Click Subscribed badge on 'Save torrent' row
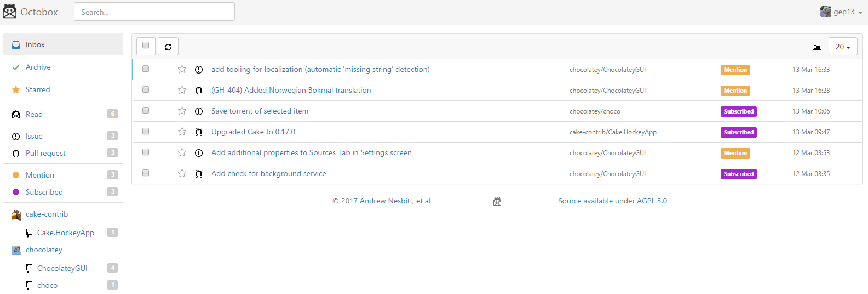The image size is (868, 294). (738, 111)
